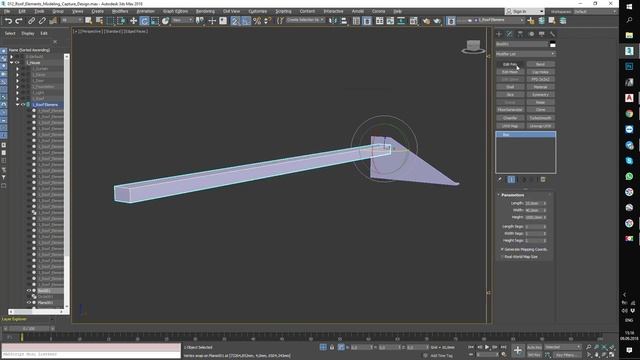
Task: Switch to the Hierarchy command panel
Action: (520, 34)
